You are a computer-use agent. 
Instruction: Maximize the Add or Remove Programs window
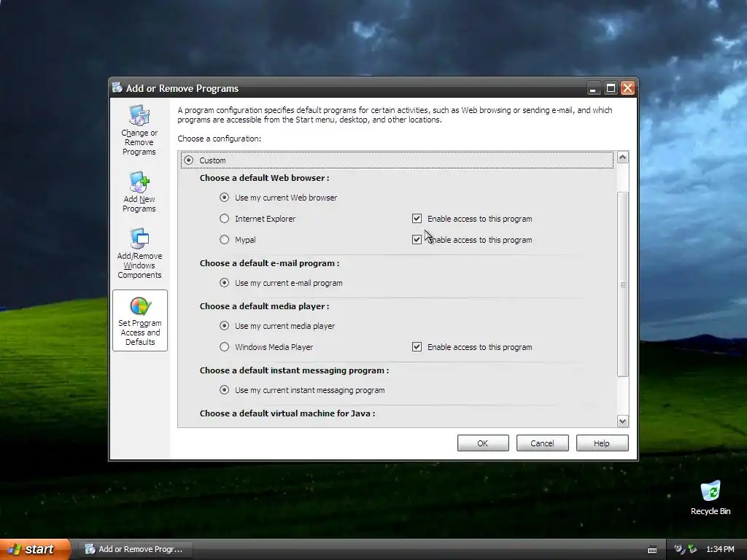tap(611, 88)
